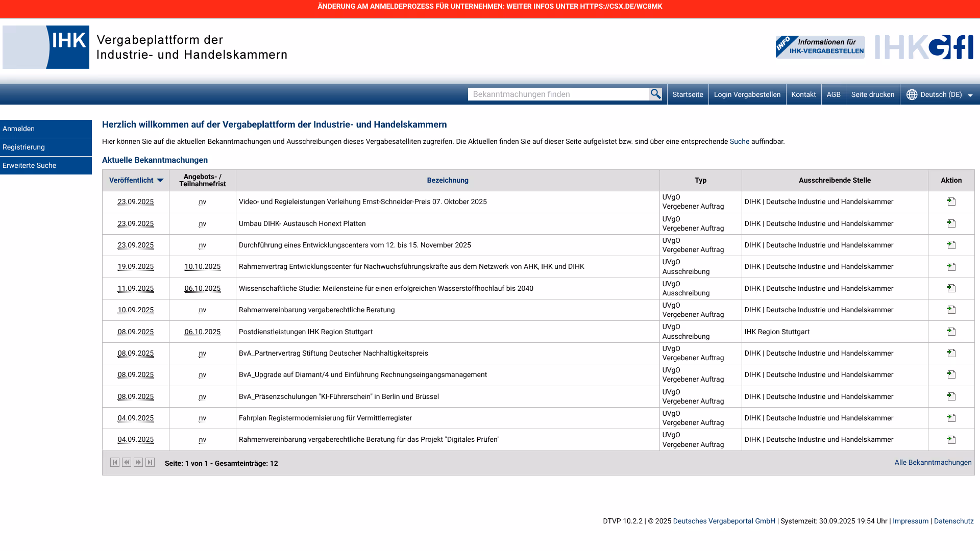
Task: Click the previous page pagination icon
Action: coord(127,462)
